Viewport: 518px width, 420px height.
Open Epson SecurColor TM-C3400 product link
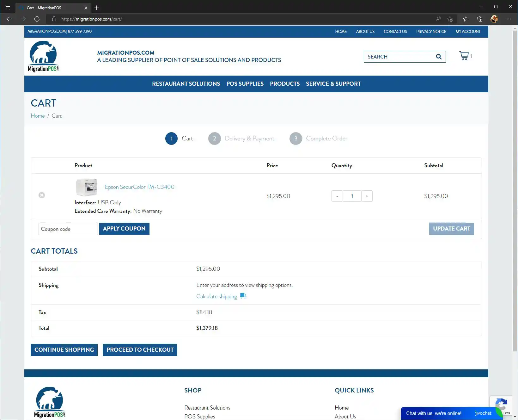point(140,187)
